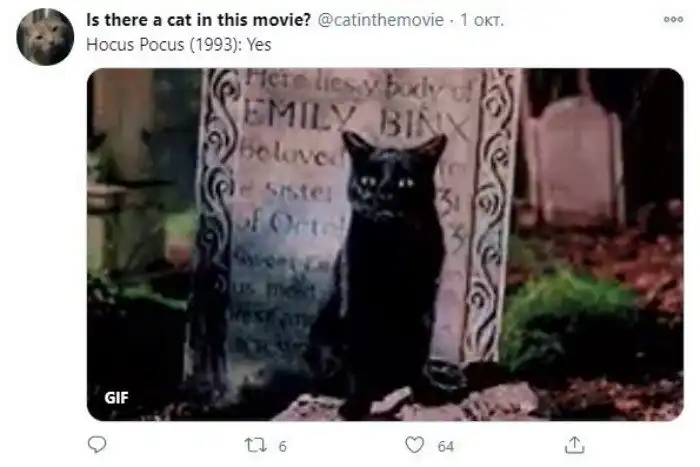The image size is (700, 467).
Task: Open the @catinthemovie handle link
Action: coord(380,20)
